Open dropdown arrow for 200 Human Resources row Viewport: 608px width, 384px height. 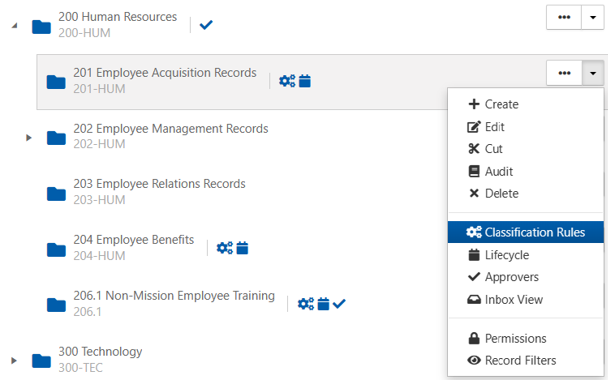592,17
